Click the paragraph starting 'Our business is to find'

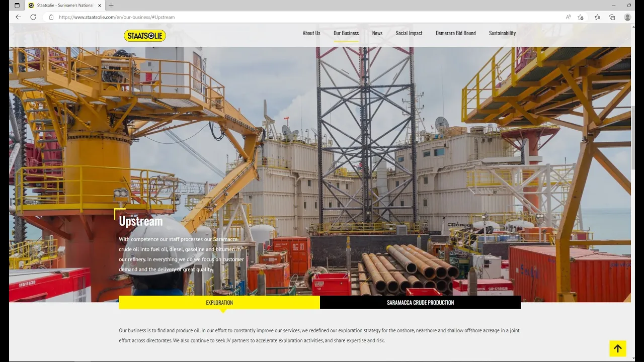(319, 335)
